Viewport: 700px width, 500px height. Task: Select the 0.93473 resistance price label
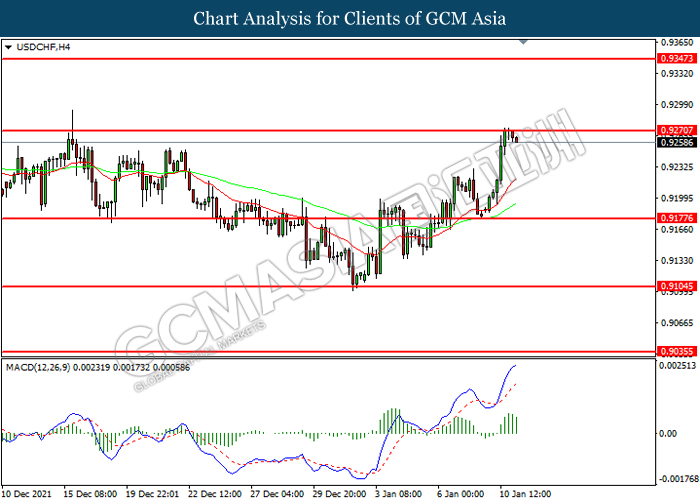(x=677, y=58)
